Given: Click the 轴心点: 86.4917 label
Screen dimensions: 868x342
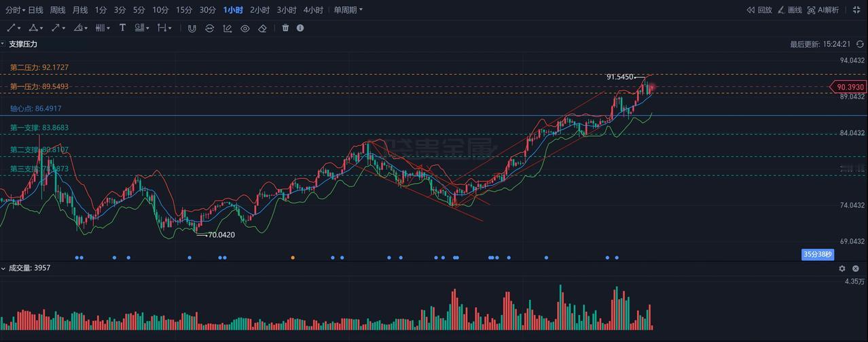Looking at the screenshot, I should click(x=36, y=108).
